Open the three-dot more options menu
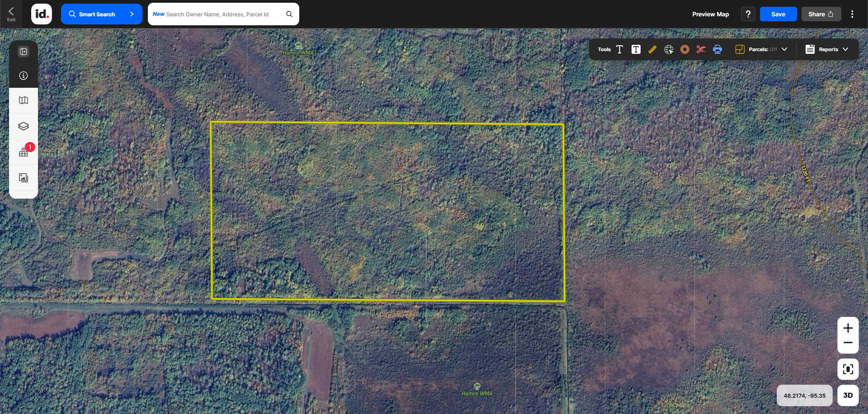The image size is (868, 414). coord(852,14)
